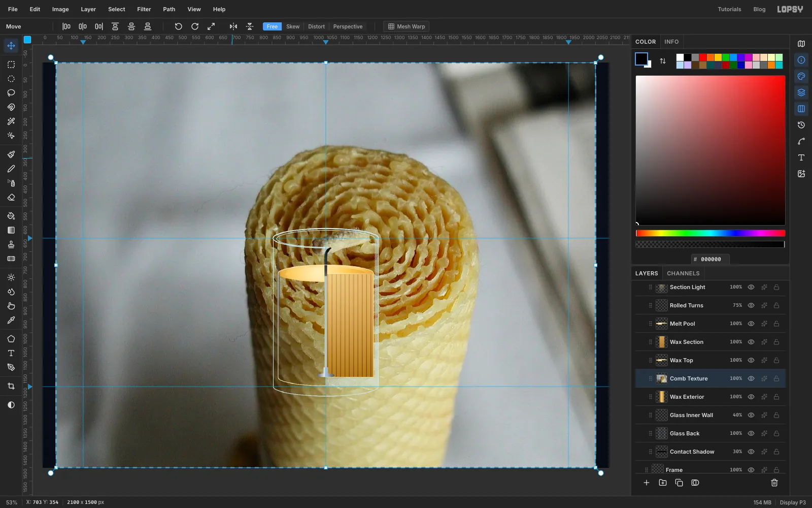Open the Tutorials link
Screen dimensions: 812x508
click(x=729, y=9)
